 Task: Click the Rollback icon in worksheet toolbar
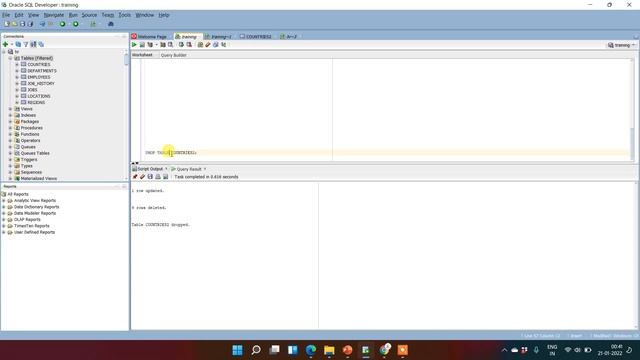pyautogui.click(x=189, y=44)
